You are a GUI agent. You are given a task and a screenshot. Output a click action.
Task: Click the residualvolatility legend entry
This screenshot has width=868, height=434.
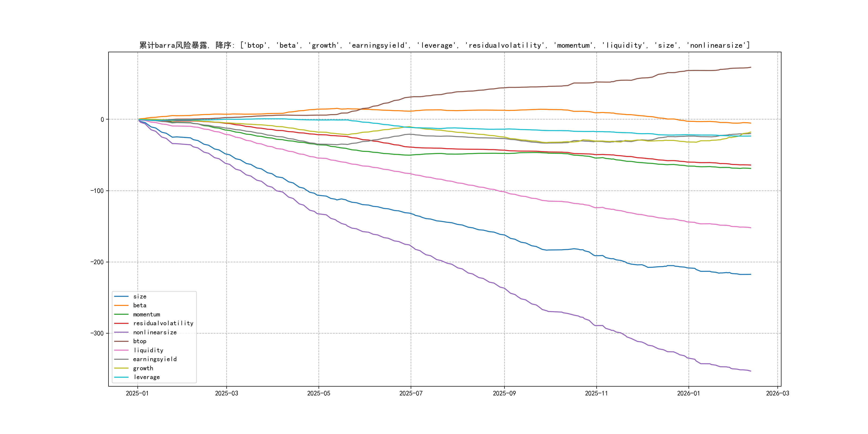(x=163, y=323)
